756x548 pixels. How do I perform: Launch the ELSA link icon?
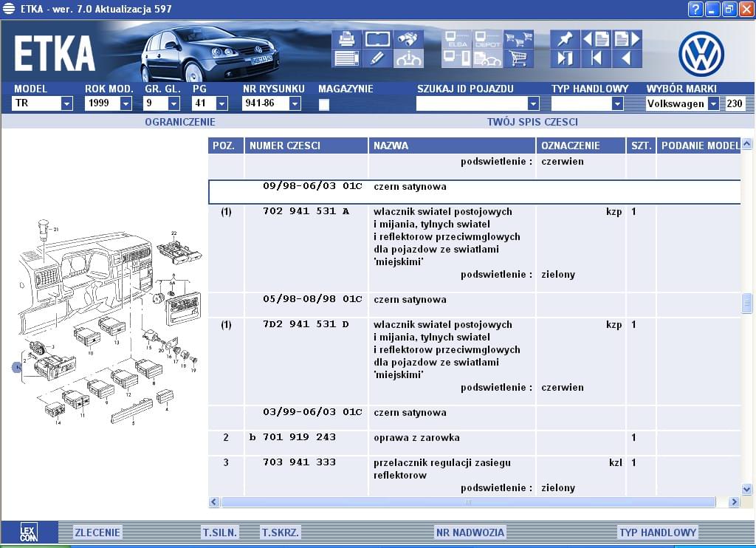pyautogui.click(x=456, y=39)
